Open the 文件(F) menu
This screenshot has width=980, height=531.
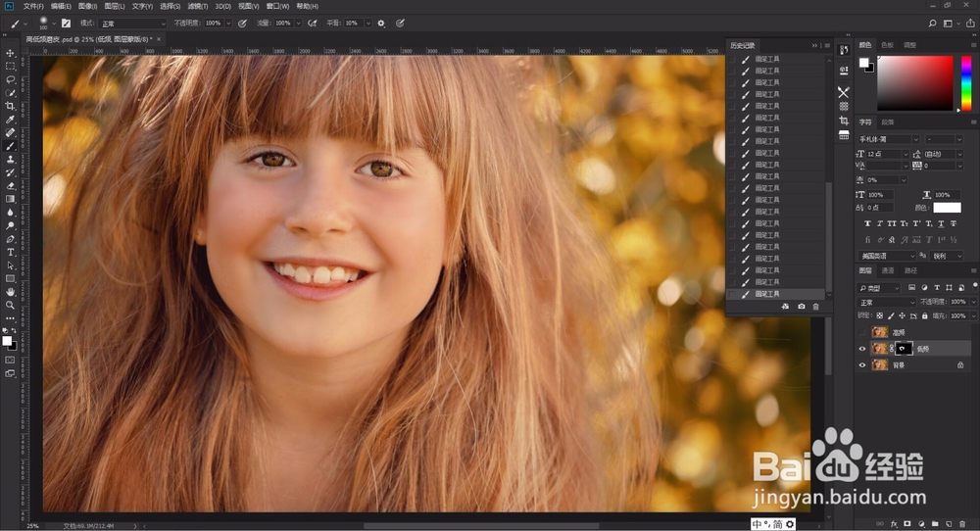pos(33,6)
